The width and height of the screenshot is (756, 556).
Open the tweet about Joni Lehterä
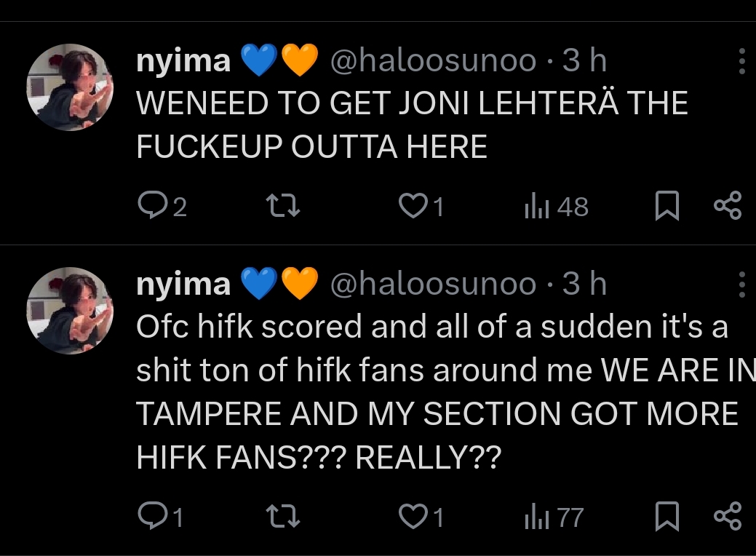[411, 125]
